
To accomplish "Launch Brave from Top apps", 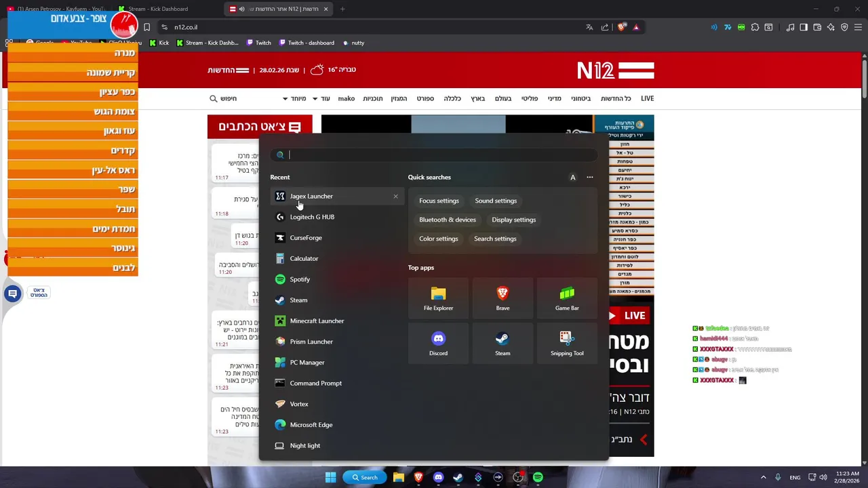I will [502, 298].
